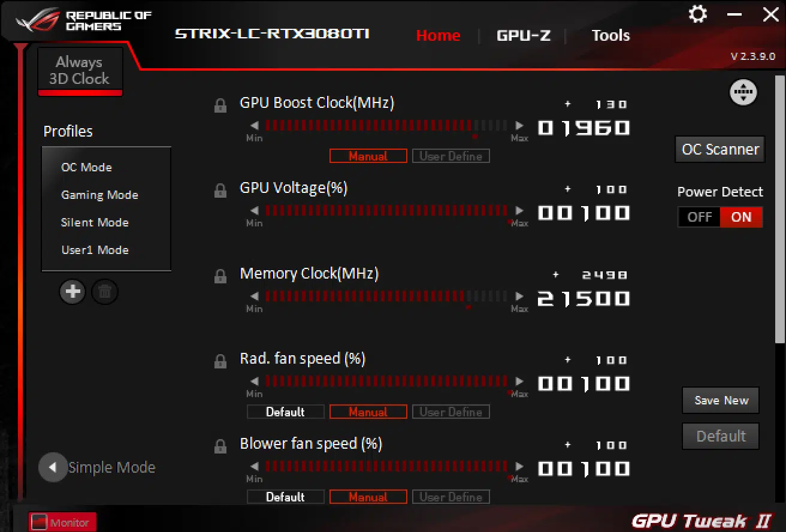Click the Blower fan speed value 00100
786x532 pixels.
coord(584,468)
